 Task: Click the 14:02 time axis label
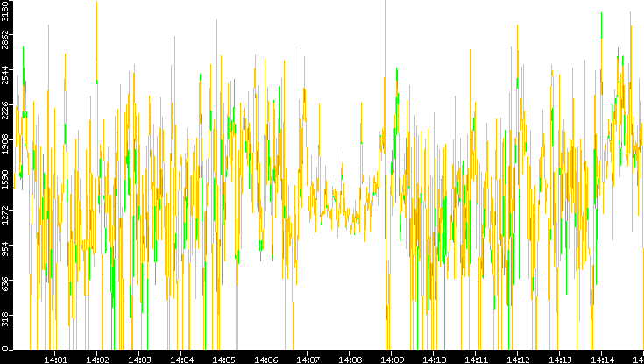[x=97, y=360]
